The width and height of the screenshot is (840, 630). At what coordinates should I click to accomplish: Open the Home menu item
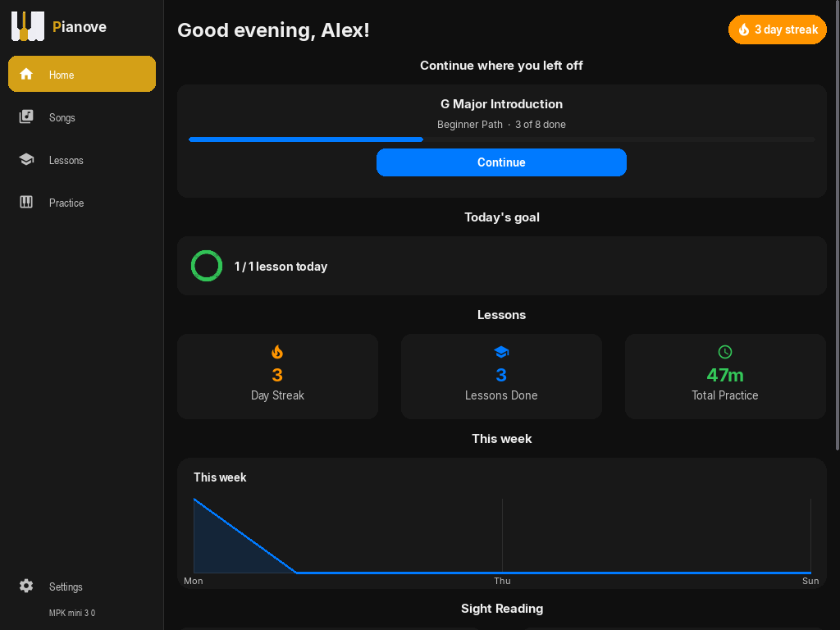(x=82, y=74)
